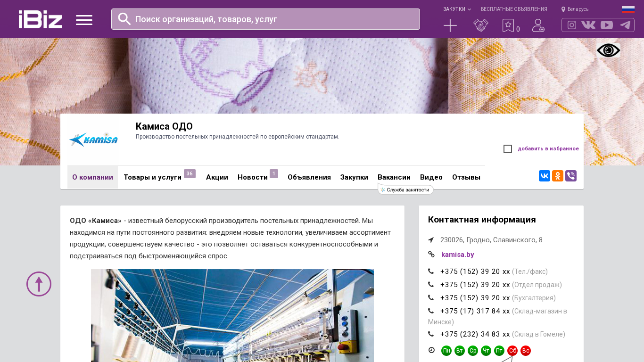
Task: Click the Вт working day circle
Action: click(x=460, y=351)
